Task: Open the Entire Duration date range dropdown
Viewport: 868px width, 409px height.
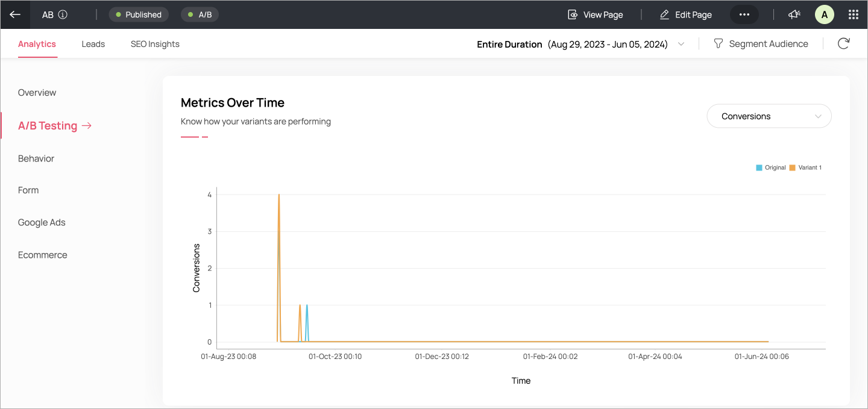Action: coord(580,44)
